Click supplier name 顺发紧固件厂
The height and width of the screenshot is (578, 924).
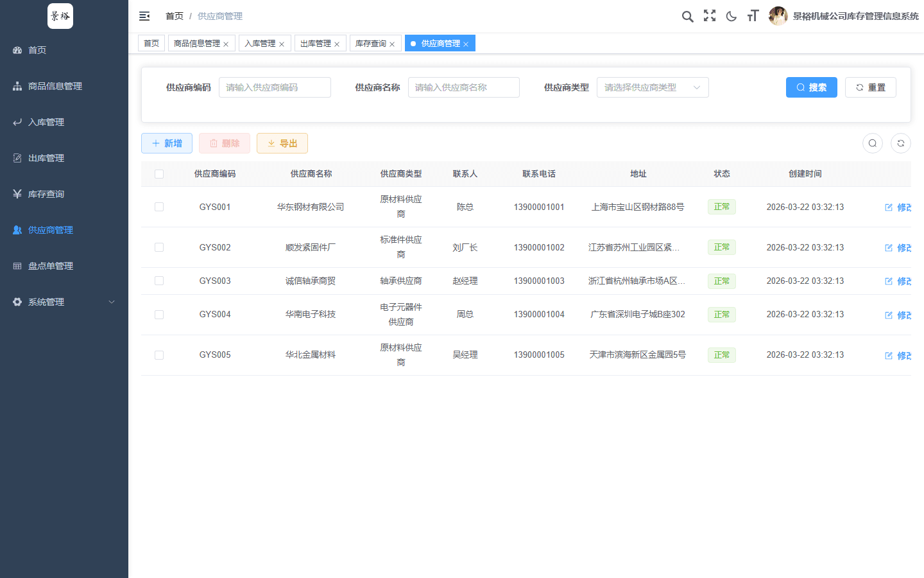[x=311, y=247]
